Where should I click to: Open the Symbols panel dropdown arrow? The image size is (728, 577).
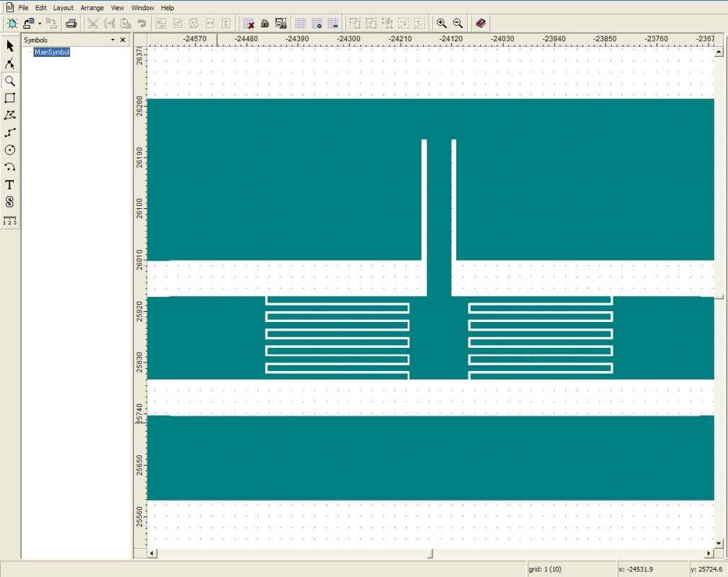click(x=112, y=40)
